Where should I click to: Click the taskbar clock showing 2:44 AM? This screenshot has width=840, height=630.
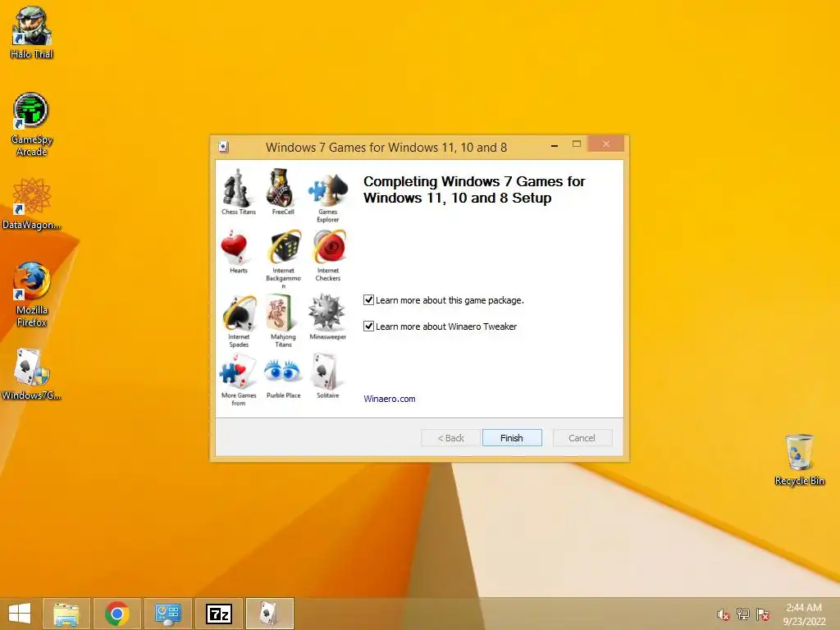(804, 614)
